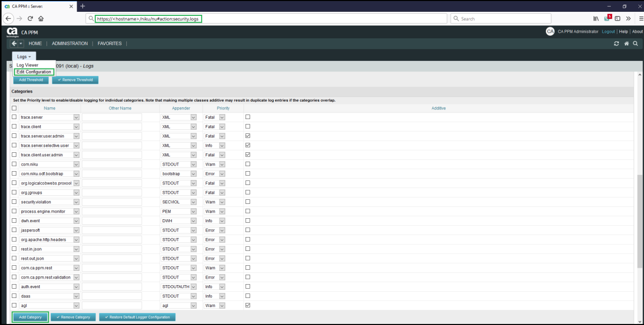Click the CA PPM refresh icon
The width and height of the screenshot is (644, 325).
coord(616,44)
